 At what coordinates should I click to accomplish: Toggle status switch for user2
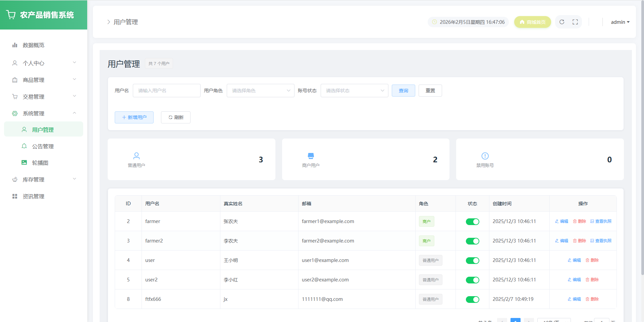click(x=472, y=280)
